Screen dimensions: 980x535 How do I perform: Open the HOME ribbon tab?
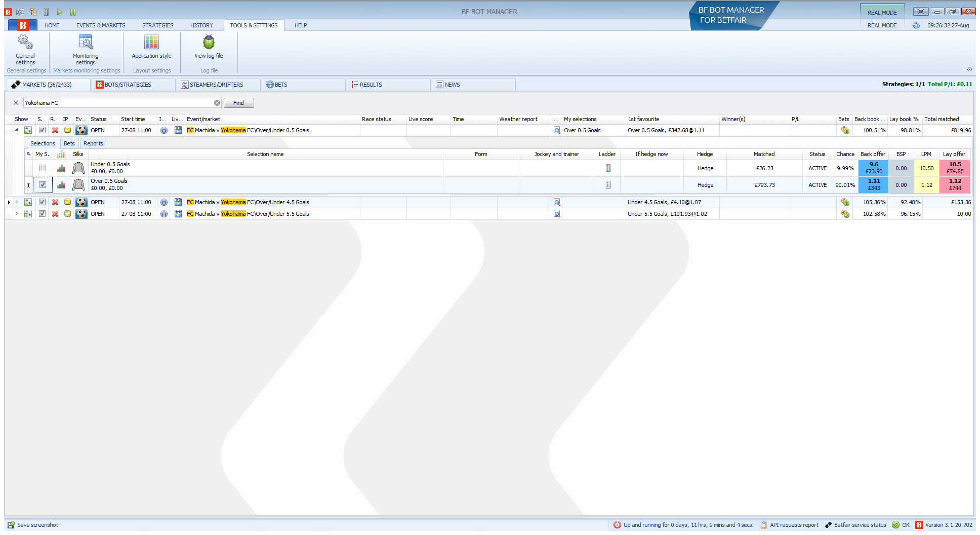(x=52, y=25)
